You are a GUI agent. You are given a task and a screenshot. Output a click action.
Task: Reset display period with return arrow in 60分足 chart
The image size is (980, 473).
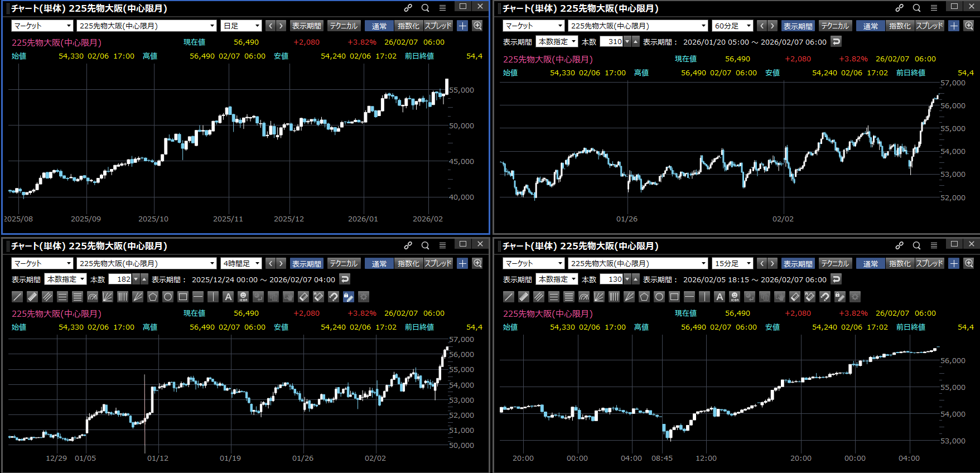[x=836, y=42]
